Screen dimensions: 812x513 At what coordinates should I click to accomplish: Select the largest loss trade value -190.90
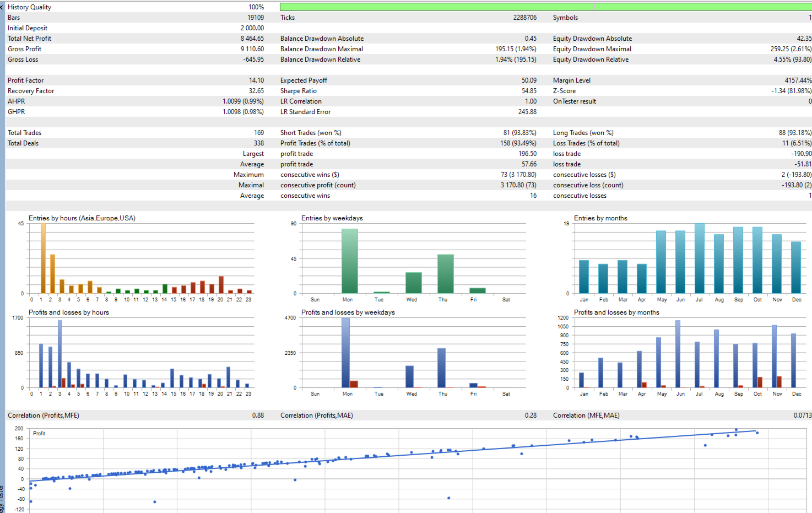(x=802, y=154)
